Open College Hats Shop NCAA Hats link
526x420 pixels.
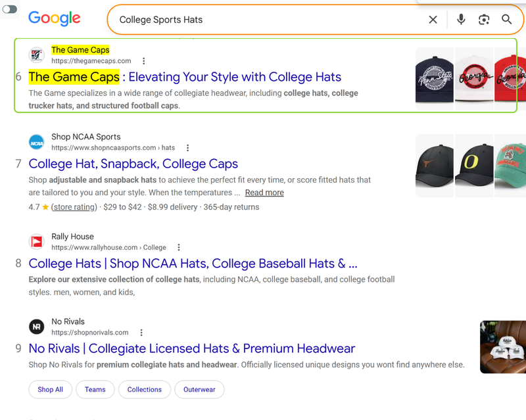click(193, 264)
